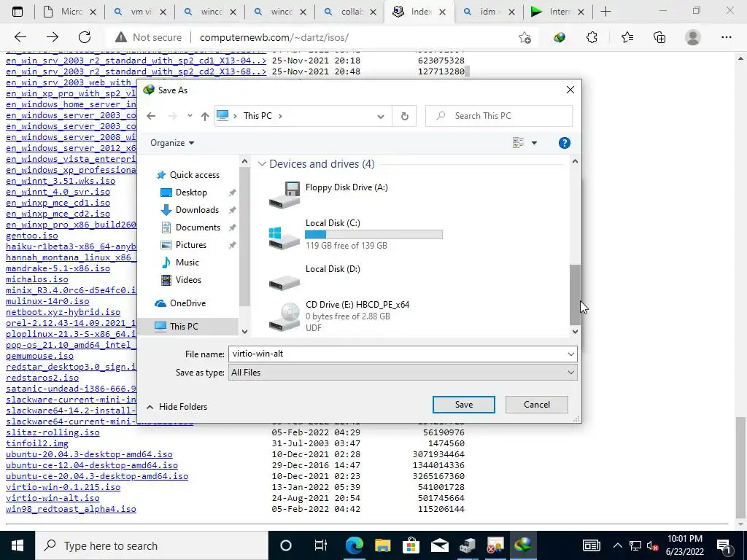Open ubuntu-20.04.3-desktop-amd64.iso link
This screenshot has height=560, width=747.
89,454
